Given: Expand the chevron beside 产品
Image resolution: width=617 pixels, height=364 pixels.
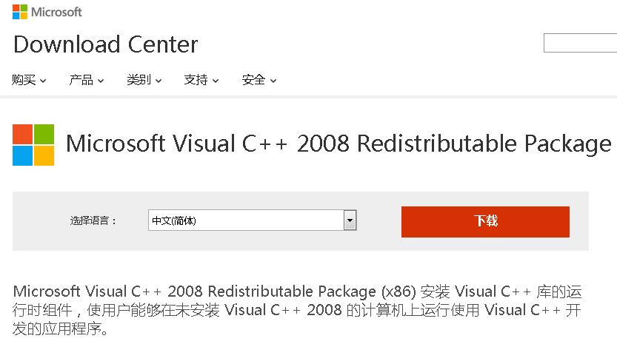Looking at the screenshot, I should pyautogui.click(x=101, y=81).
